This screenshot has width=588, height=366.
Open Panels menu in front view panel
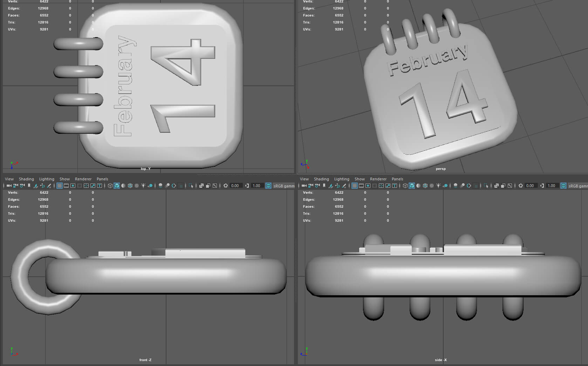pyautogui.click(x=102, y=179)
